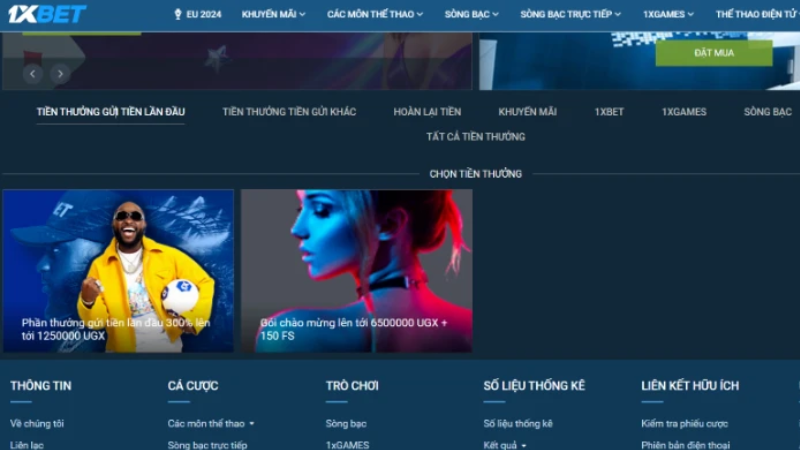Open the main promotional banner image
Viewport: 800px width, 450px height.
pyautogui.click(x=237, y=61)
